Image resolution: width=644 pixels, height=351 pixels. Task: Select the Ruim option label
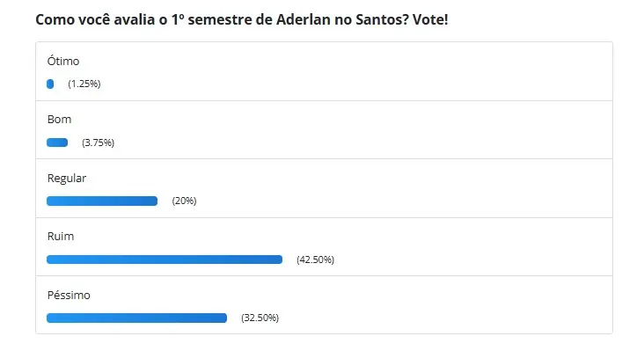61,237
